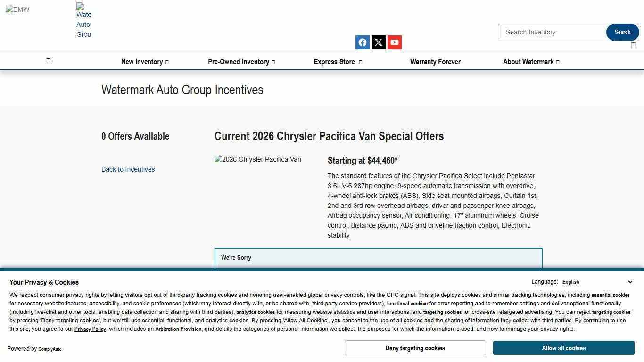Click Deny targeting cookies
Viewport: 644px width, 362px height.
415,348
